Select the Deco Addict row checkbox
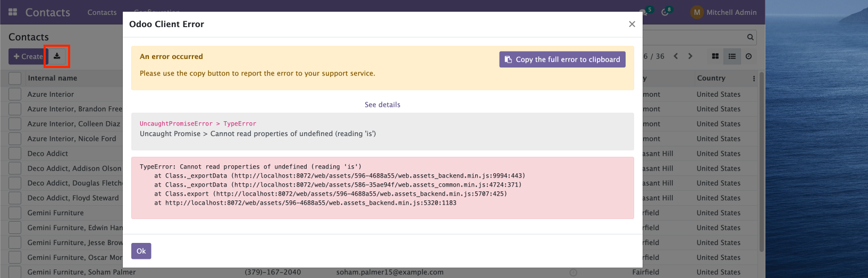868x278 pixels. pyautogui.click(x=15, y=154)
